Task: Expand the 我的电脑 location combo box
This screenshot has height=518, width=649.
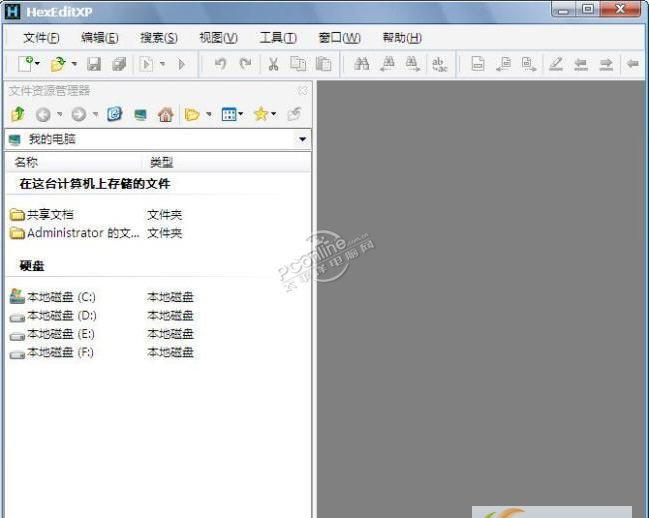Action: click(303, 139)
